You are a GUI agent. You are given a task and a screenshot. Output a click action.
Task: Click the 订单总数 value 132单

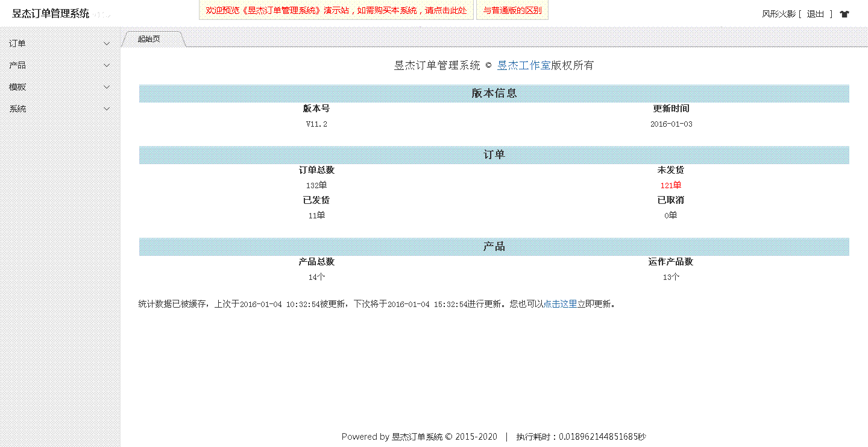pyautogui.click(x=316, y=185)
